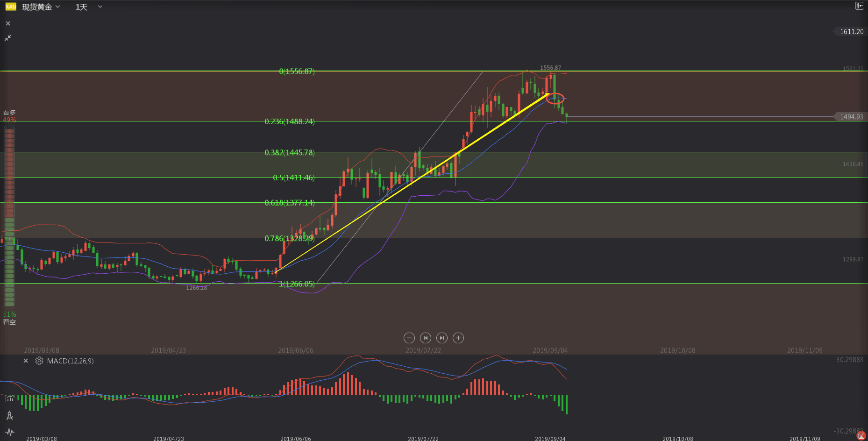Select the Fibonacci 0.786(1328.29) level label
Screen dimensions: 868x441
[x=290, y=239]
